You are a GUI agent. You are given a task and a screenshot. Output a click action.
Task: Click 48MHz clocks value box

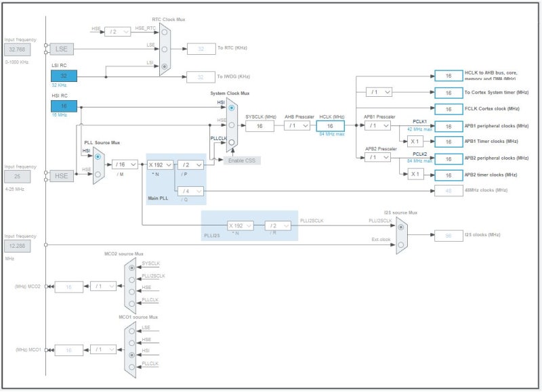(449, 191)
